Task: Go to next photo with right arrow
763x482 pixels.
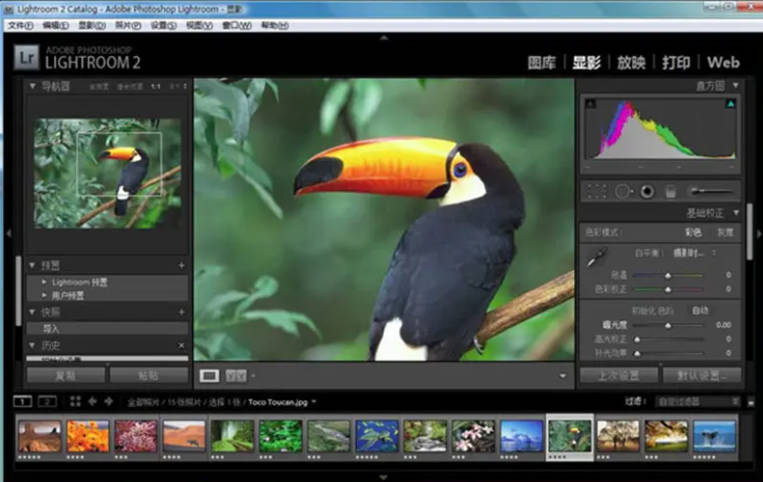Action: point(108,401)
